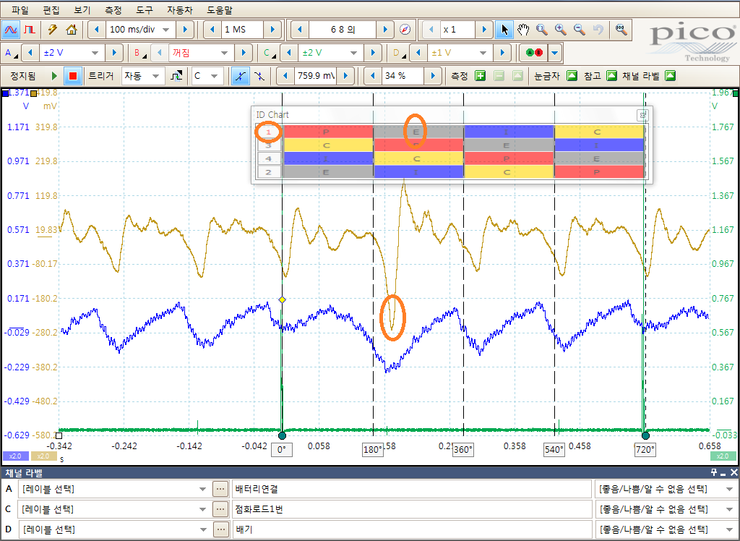Image resolution: width=740 pixels, height=541 pixels.
Task: Click channel C ellipsis button
Action: click(x=220, y=510)
